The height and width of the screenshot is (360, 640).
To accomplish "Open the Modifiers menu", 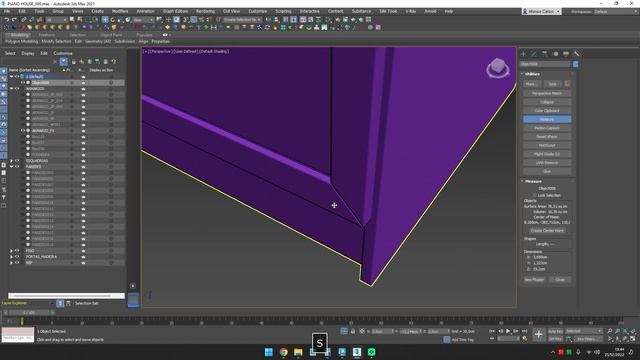I will (120, 11).
